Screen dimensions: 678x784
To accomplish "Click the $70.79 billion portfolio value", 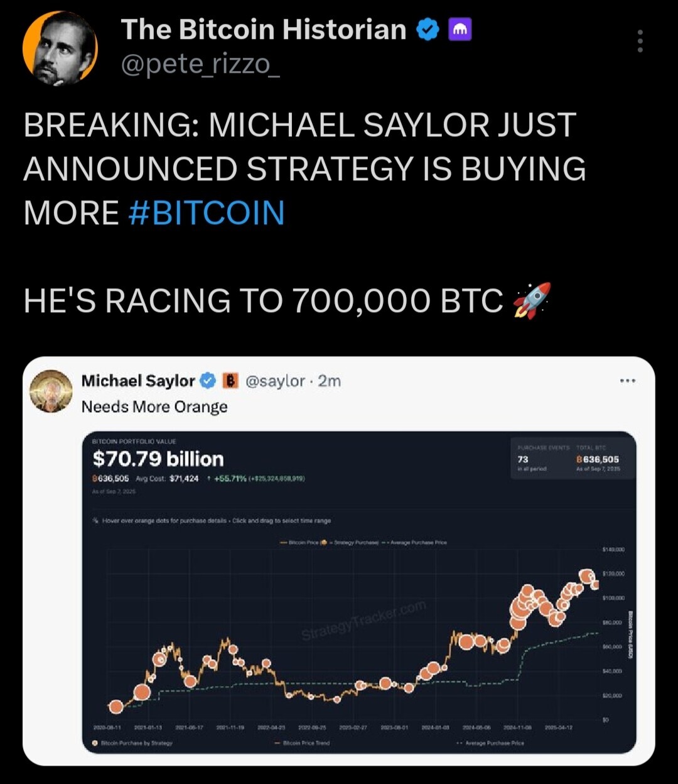I will [x=158, y=459].
